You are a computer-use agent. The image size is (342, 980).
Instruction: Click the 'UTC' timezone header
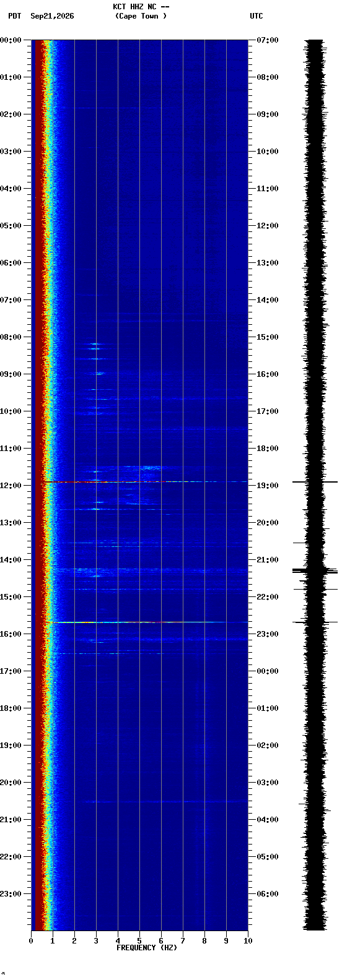[x=256, y=16]
